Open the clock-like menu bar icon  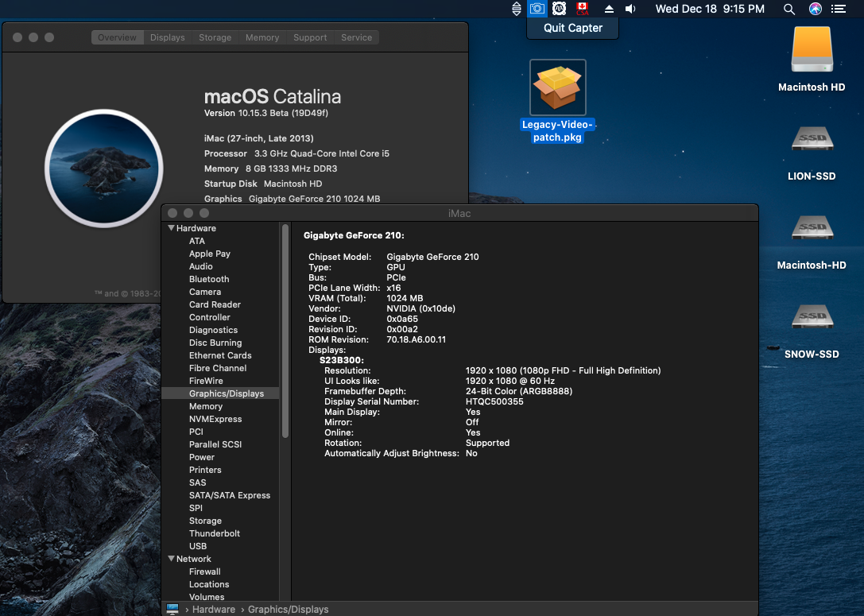pyautogui.click(x=560, y=9)
